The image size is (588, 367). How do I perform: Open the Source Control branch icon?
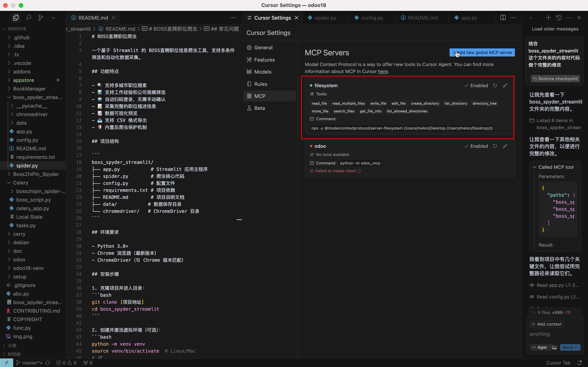(41, 18)
